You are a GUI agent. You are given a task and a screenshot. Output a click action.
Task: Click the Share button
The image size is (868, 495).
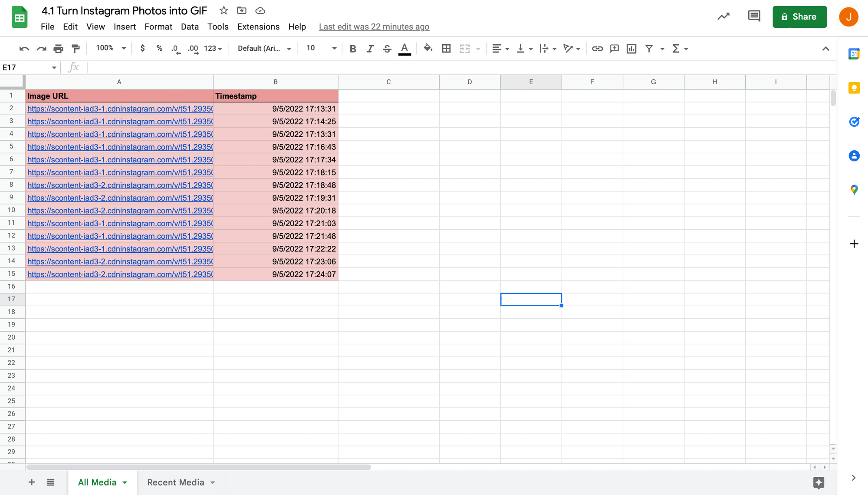point(800,16)
